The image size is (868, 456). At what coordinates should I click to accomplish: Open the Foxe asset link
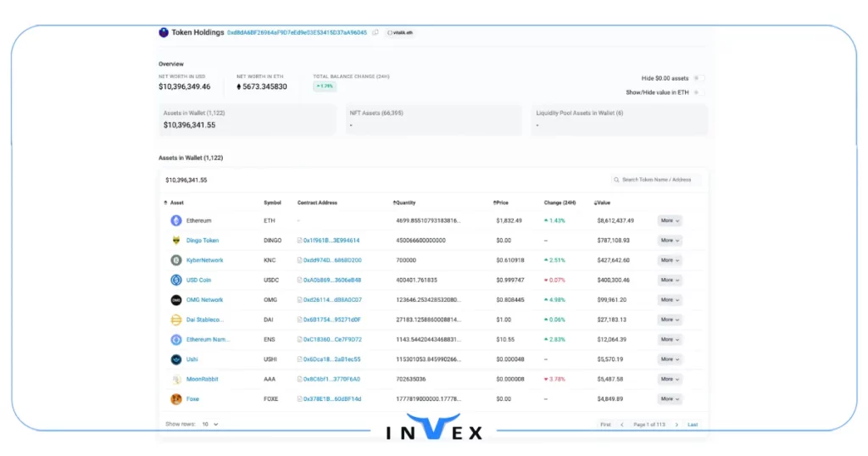192,399
